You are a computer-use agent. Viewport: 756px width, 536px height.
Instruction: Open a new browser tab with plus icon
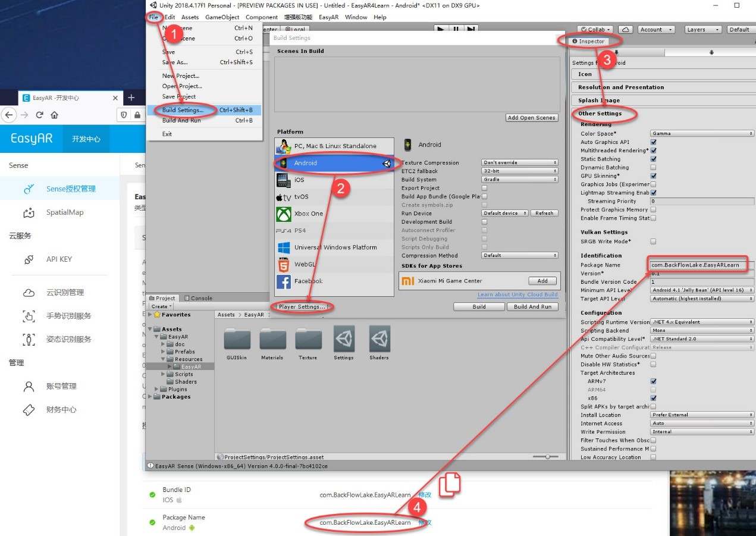[x=131, y=98]
